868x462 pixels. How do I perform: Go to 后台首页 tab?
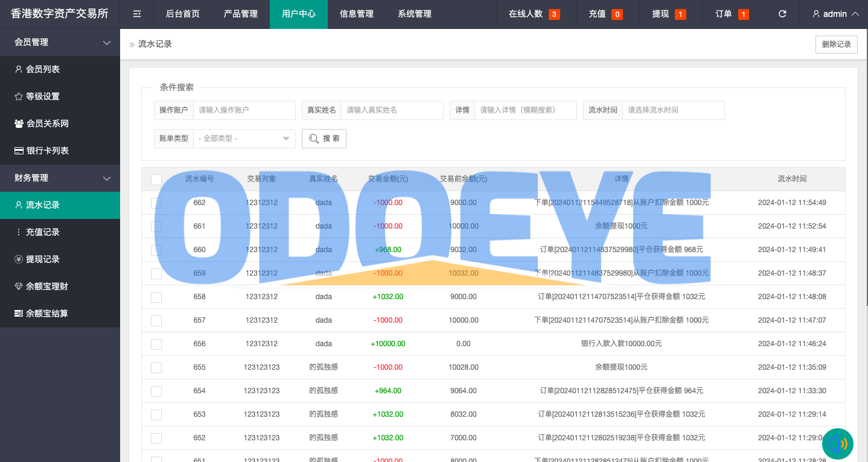(183, 14)
